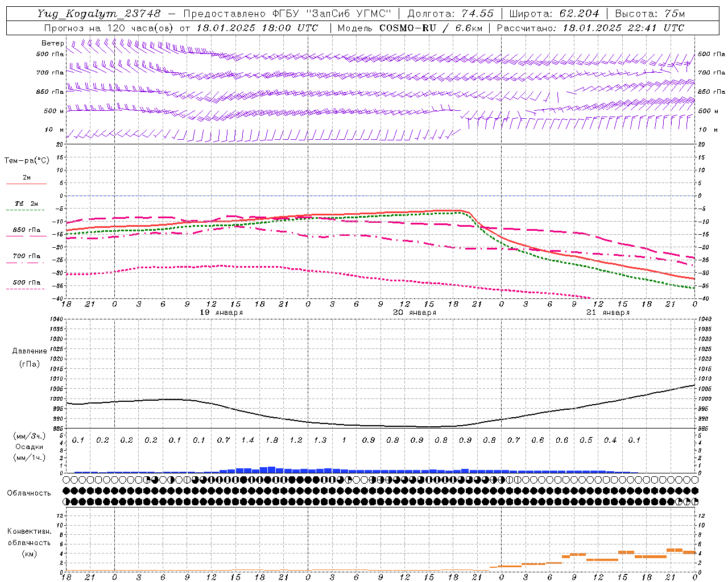728x582 pixels.
Task: Click the model name COSMO-RU / 6.6км
Action: click(x=431, y=28)
